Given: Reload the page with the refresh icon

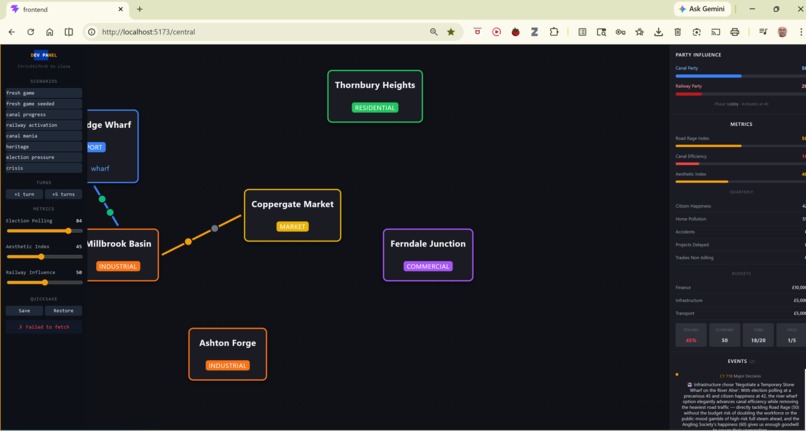Looking at the screenshot, I should pos(30,32).
